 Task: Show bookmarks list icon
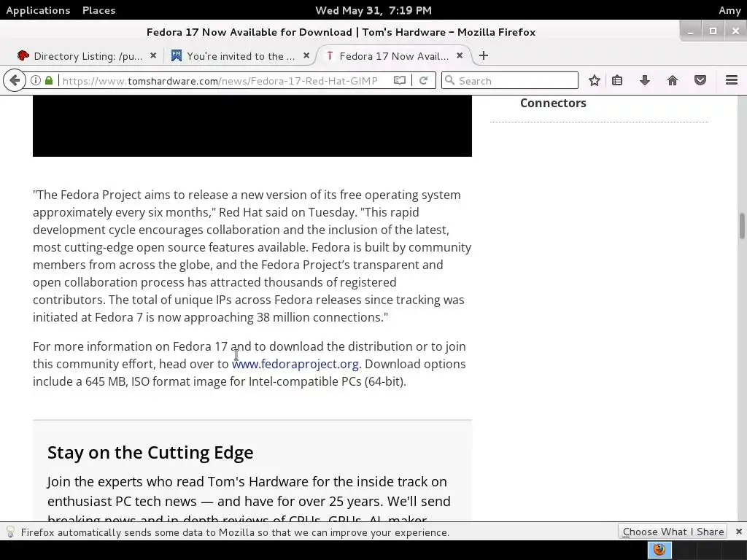tap(617, 80)
